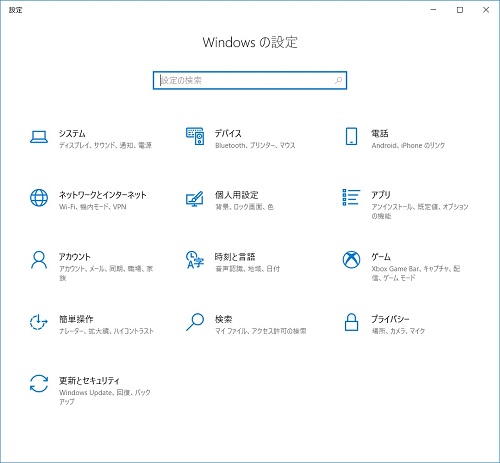
Task: Open the 簡単操作 title
Action: tap(76, 319)
